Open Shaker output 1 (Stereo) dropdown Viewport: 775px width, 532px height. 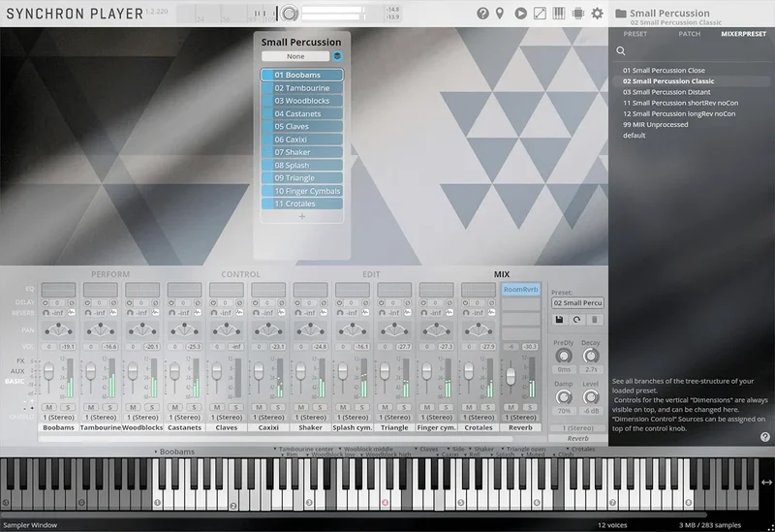[x=310, y=418]
